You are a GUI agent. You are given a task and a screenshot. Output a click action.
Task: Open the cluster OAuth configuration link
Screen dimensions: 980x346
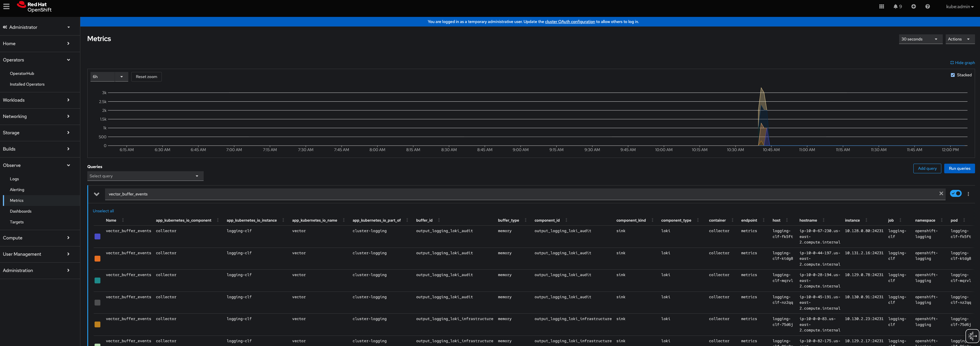(x=569, y=22)
